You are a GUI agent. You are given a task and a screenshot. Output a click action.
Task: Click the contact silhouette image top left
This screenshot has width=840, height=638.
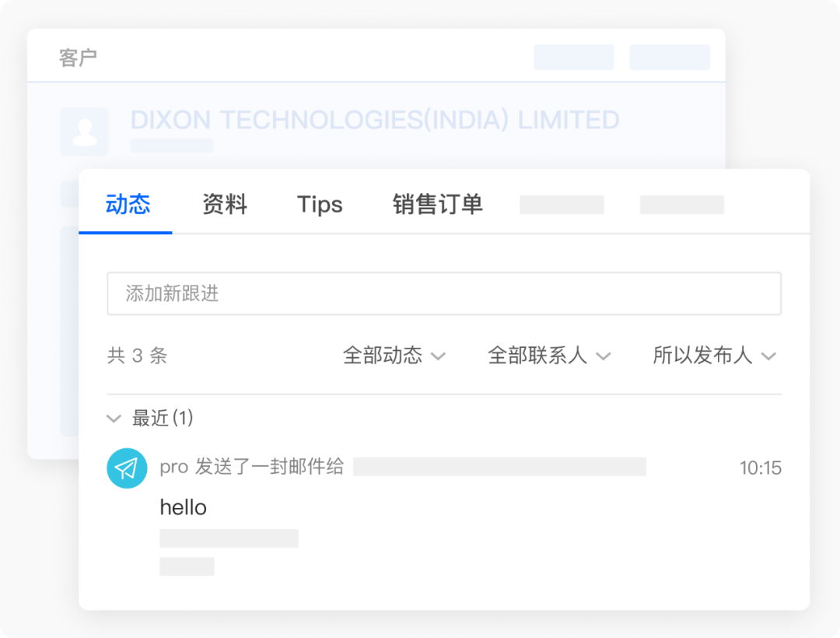(85, 131)
